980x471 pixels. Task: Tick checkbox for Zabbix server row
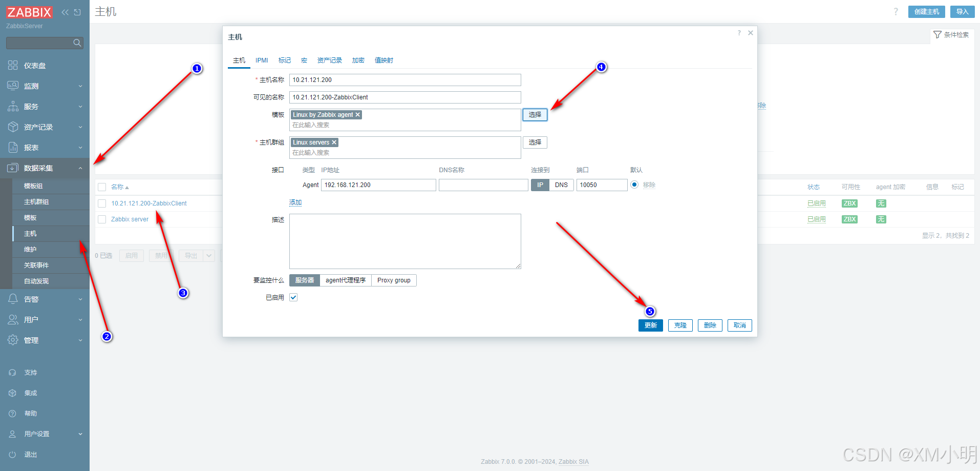point(102,219)
